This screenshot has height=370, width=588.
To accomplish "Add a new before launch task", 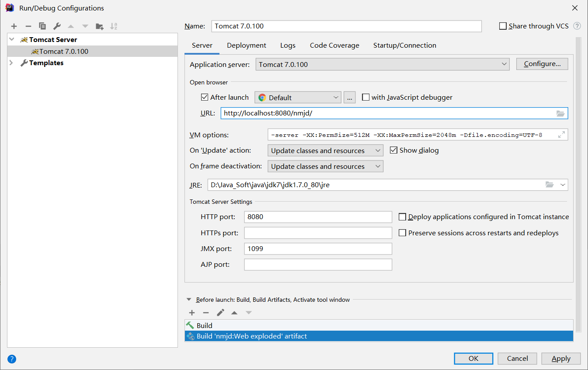I will coord(192,313).
